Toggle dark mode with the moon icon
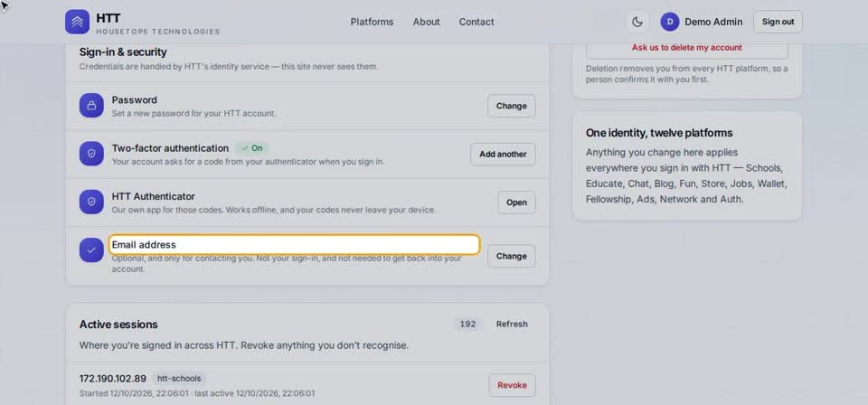This screenshot has width=868, height=405. (x=637, y=22)
